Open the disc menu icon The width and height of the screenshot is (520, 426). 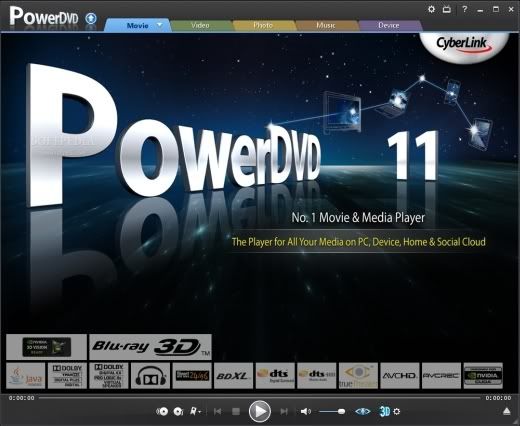click(162, 412)
